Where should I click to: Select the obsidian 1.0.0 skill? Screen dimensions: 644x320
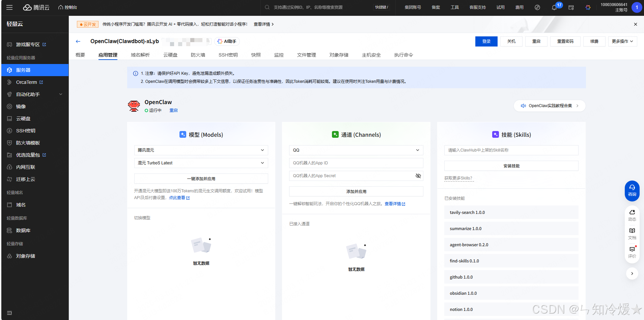(511, 293)
